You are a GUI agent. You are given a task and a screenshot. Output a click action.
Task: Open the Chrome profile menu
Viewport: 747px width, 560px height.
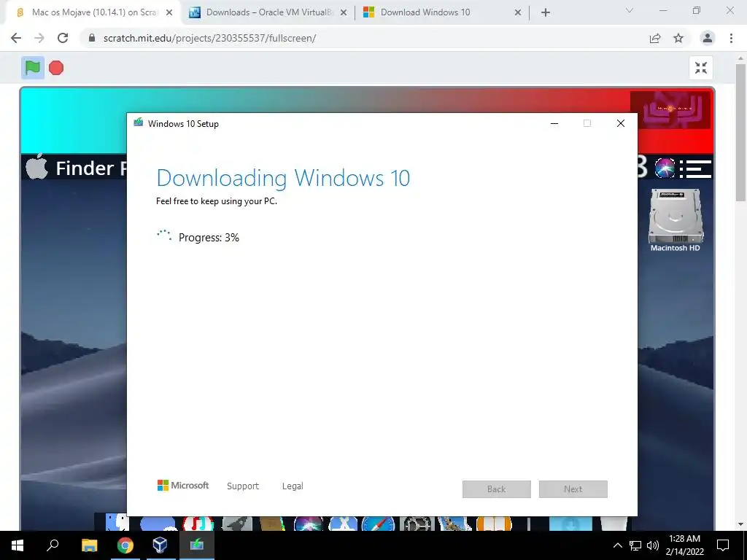click(x=708, y=38)
